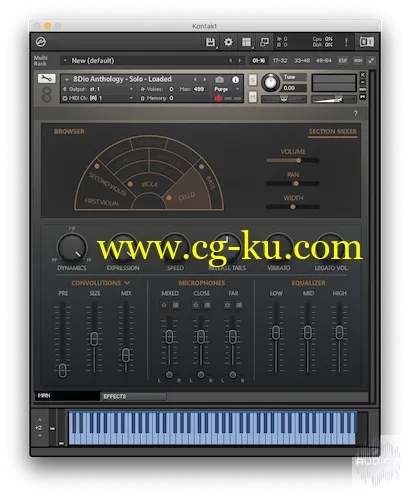The width and height of the screenshot is (410, 496).
Task: Switch to rack page 17-32
Action: [280, 60]
